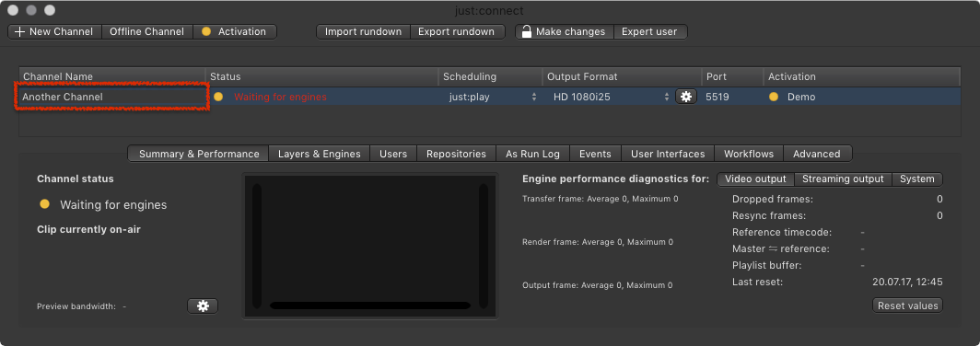Image resolution: width=980 pixels, height=346 pixels.
Task: Switch to Summary & Performance tab
Action: [199, 154]
